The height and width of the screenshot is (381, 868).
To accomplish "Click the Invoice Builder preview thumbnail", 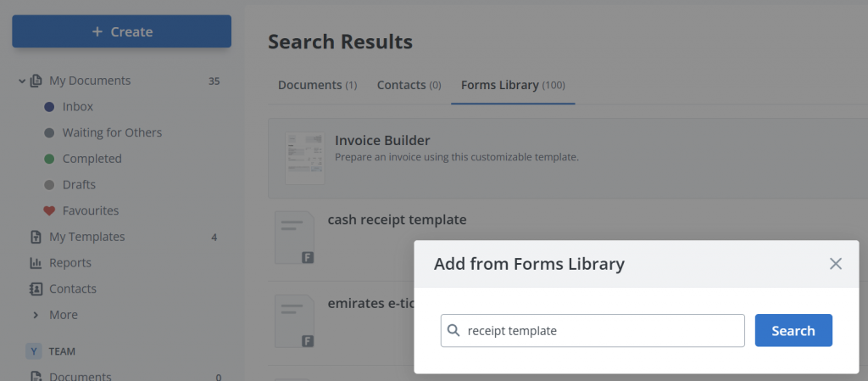I will (x=305, y=159).
